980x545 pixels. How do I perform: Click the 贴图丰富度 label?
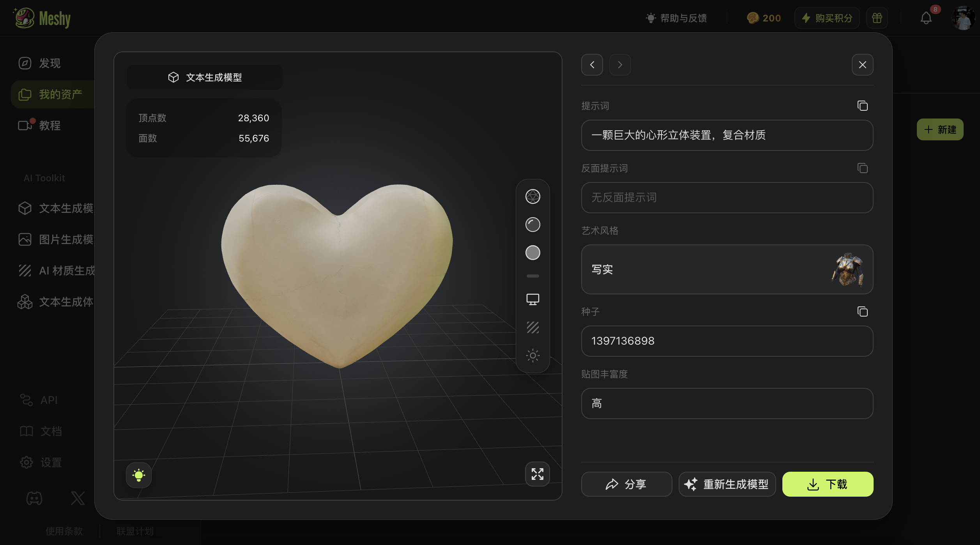tap(604, 374)
